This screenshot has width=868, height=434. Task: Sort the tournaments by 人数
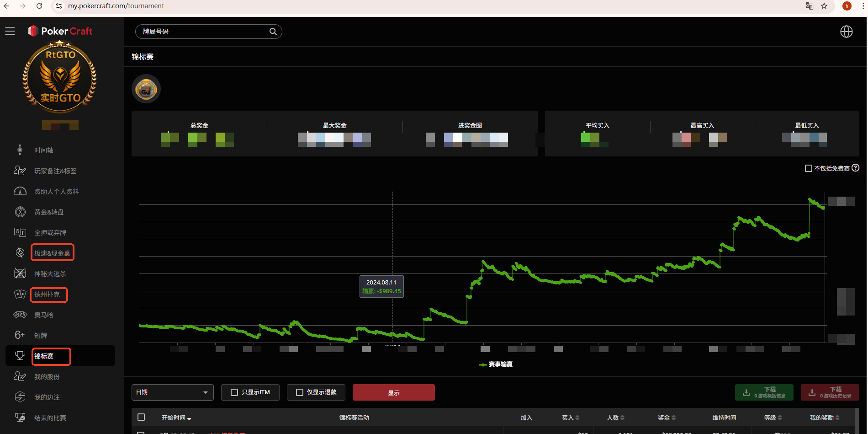pos(614,418)
